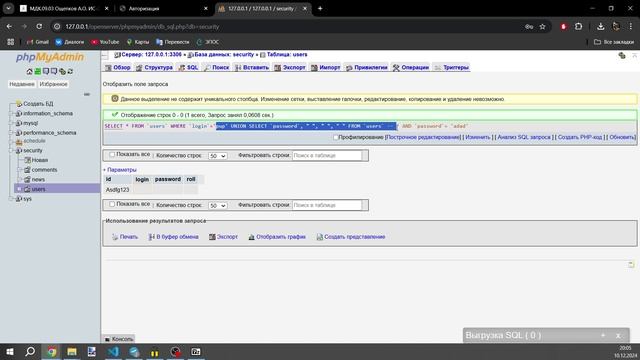Click the 'Создать представление' link

point(351,237)
